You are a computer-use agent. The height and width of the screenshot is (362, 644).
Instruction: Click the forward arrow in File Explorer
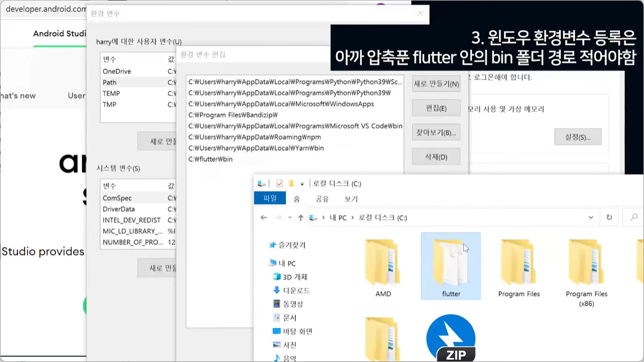coord(278,217)
